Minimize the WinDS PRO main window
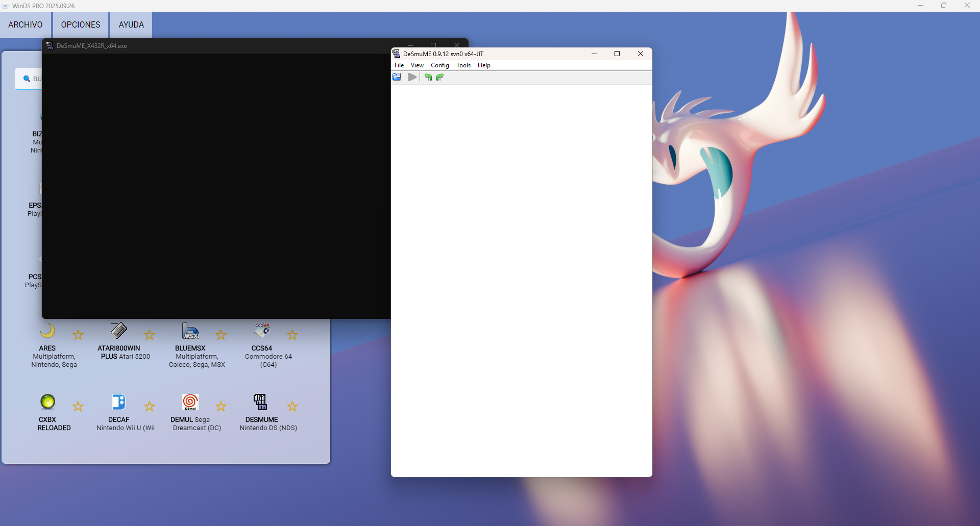Screen dimensions: 980x526 pyautogui.click(x=921, y=6)
